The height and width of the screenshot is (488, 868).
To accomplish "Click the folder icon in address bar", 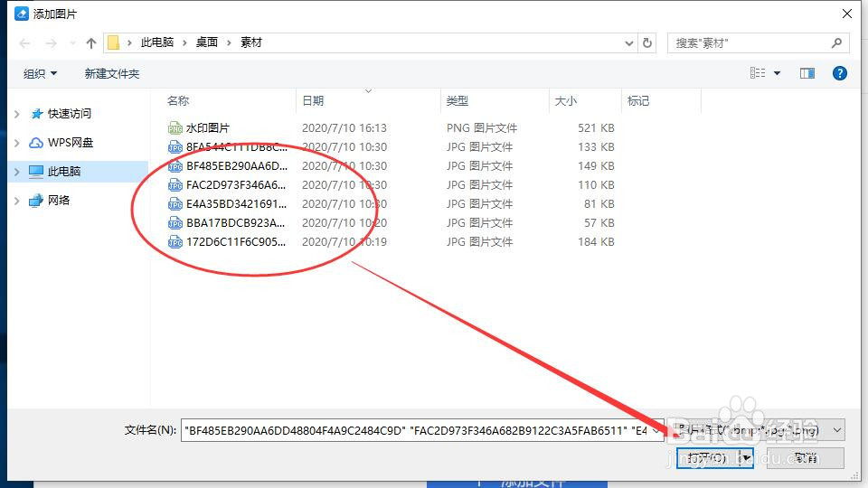I will [113, 42].
